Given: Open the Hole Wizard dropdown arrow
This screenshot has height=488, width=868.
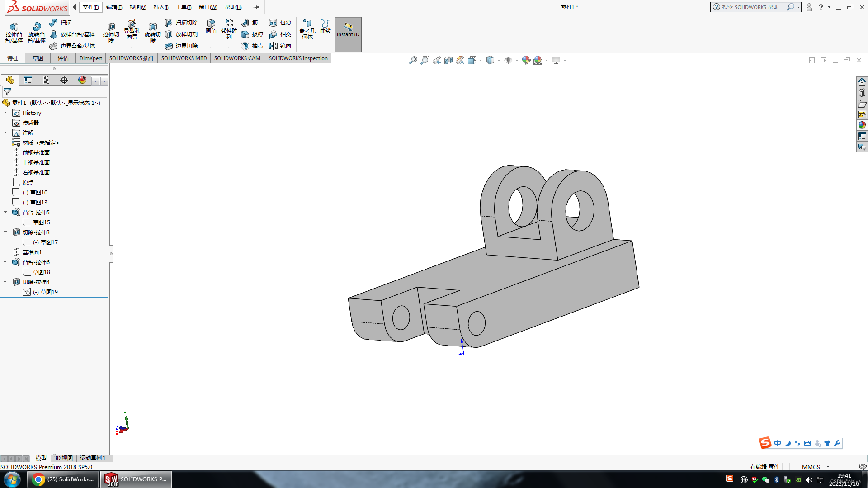Looking at the screenshot, I should (132, 47).
